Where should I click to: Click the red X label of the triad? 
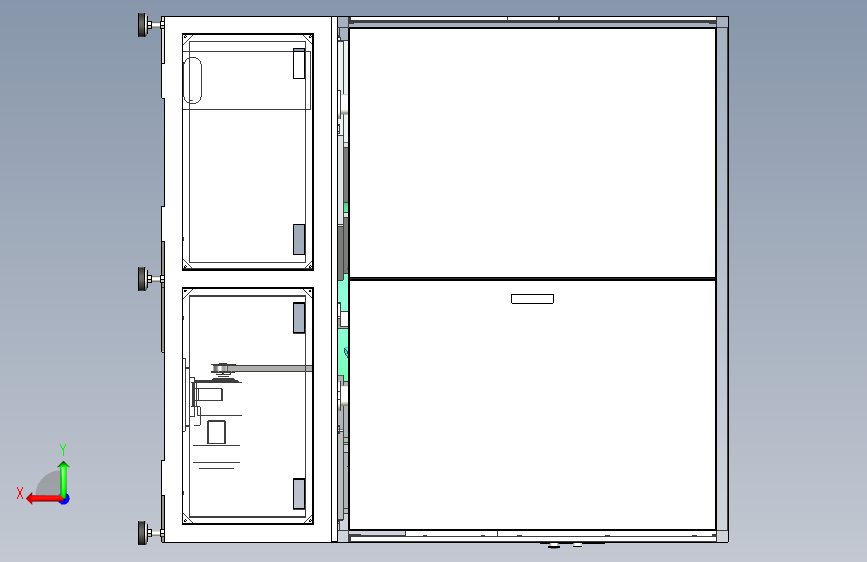(20, 493)
